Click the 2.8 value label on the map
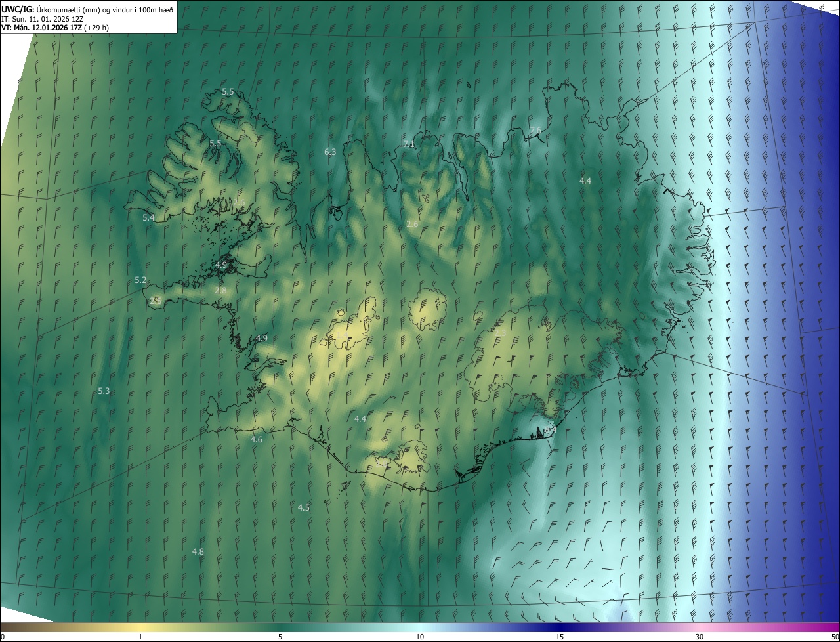Image resolution: width=840 pixels, height=642 pixels. pyautogui.click(x=220, y=290)
